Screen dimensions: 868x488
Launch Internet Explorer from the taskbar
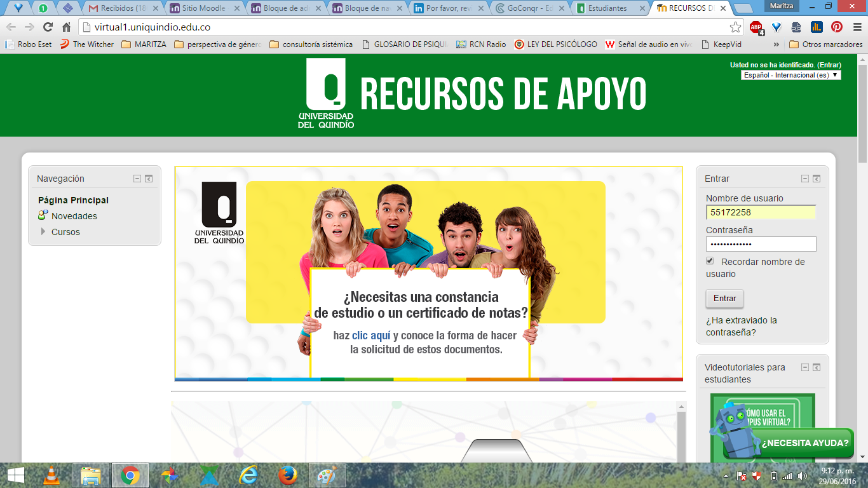pyautogui.click(x=249, y=475)
